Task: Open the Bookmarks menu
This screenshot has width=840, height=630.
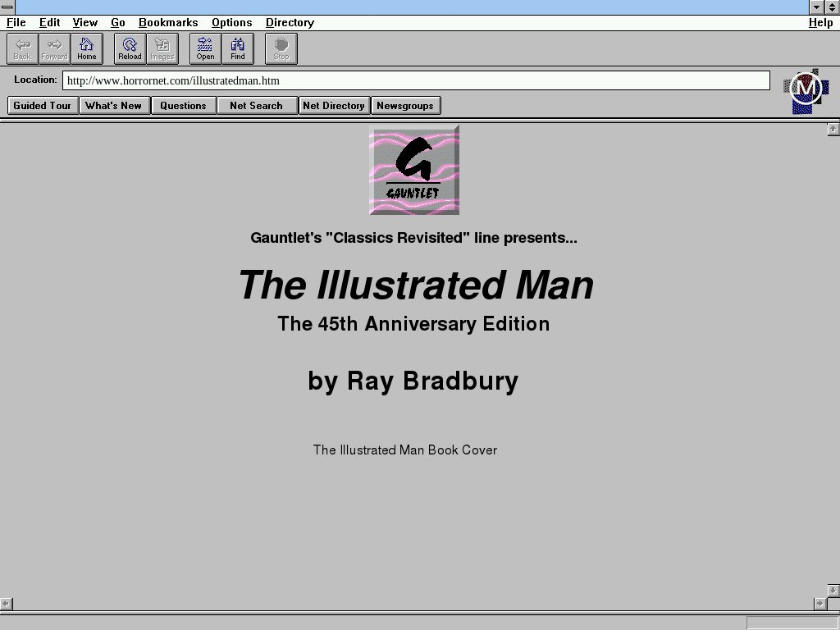Action: point(168,22)
